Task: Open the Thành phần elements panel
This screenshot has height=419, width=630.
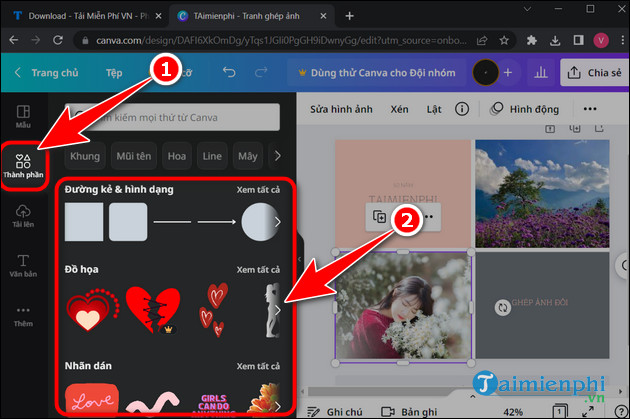Action: 23,166
